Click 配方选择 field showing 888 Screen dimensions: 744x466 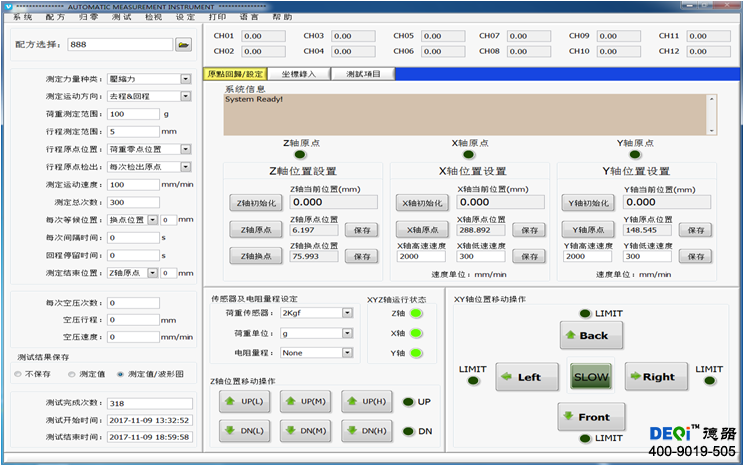point(120,45)
